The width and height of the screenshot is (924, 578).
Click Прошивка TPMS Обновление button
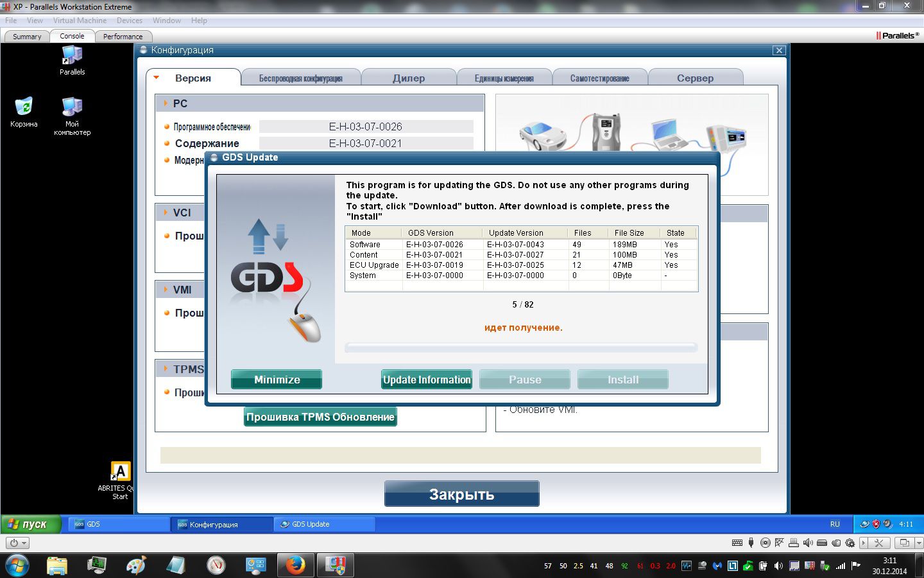click(320, 417)
